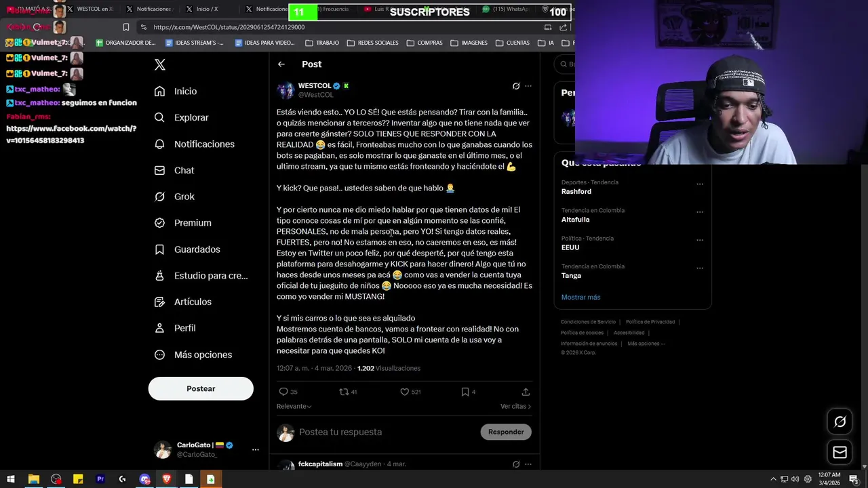Image resolution: width=868 pixels, height=488 pixels.
Task: Open IDEAS PARA VIDEO bookmark
Action: [x=265, y=43]
